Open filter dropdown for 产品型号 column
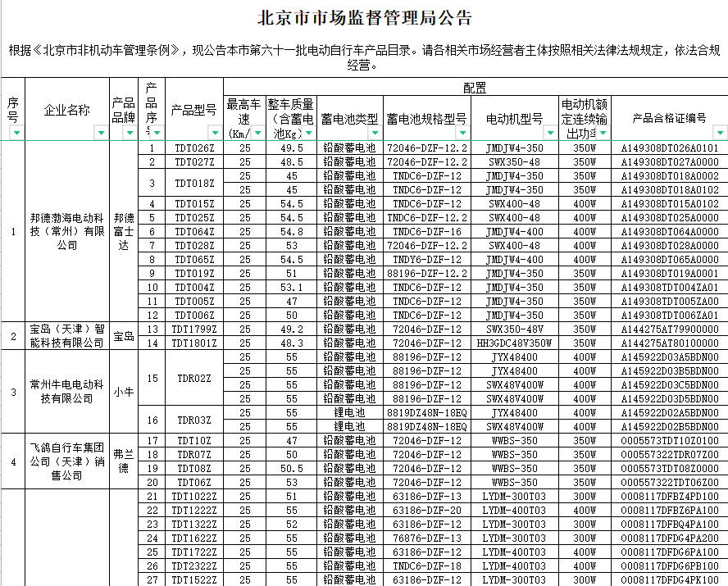This screenshot has width=728, height=586. [x=215, y=133]
